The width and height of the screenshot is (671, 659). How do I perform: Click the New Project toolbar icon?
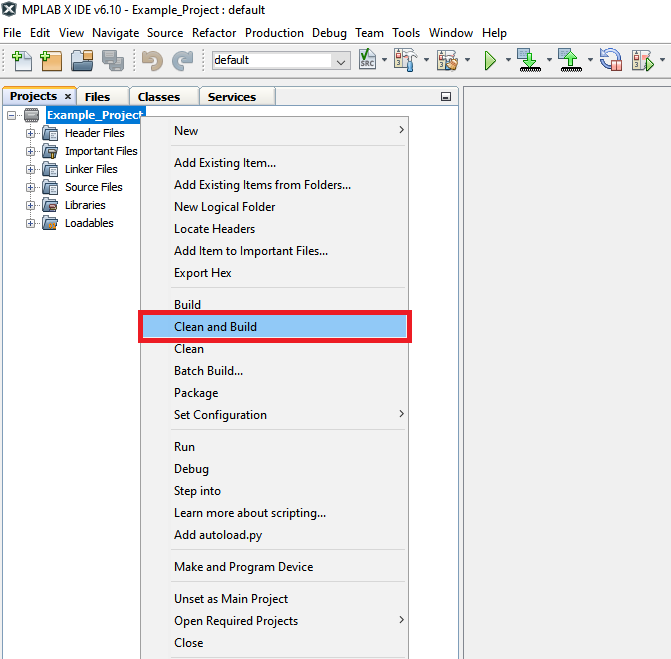click(x=51, y=60)
